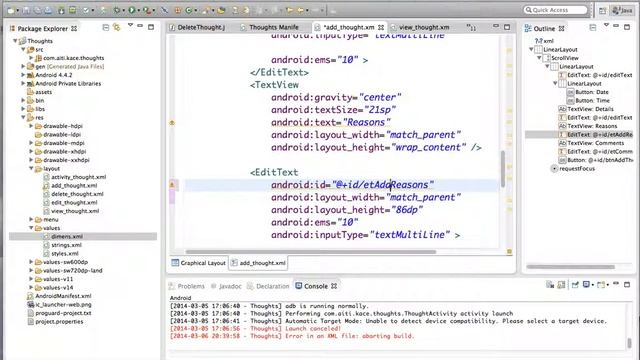The image size is (640, 360).
Task: Click the green Run button in the toolbar
Action: (131, 10)
